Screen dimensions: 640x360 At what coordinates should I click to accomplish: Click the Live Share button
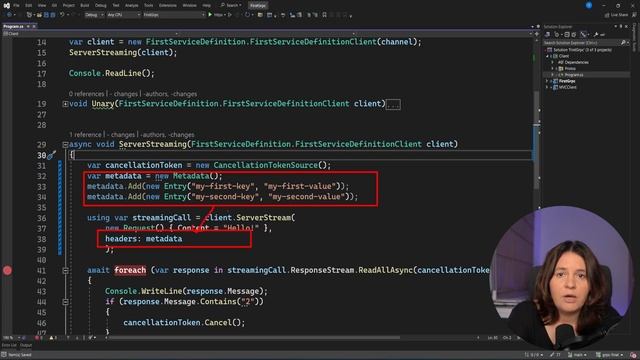[616, 15]
